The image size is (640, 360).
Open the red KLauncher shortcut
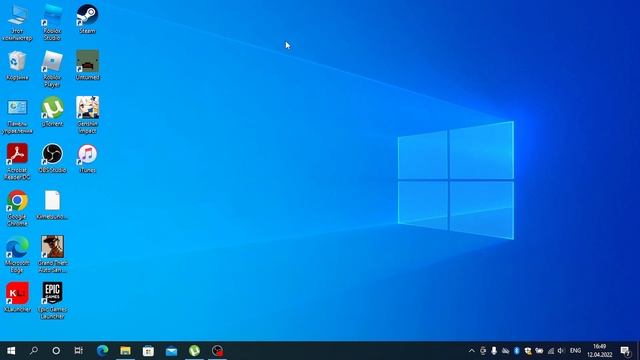click(x=17, y=298)
